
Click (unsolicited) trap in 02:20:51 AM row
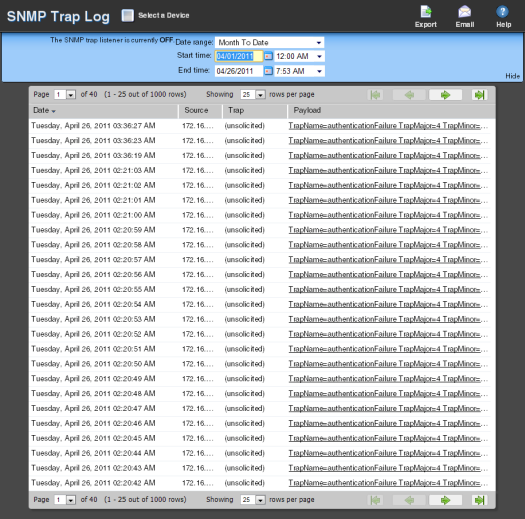[245, 349]
